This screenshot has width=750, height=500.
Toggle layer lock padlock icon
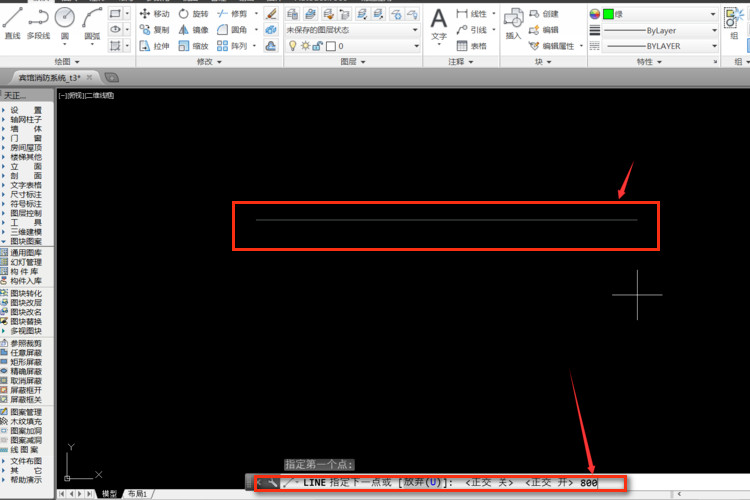pos(317,46)
